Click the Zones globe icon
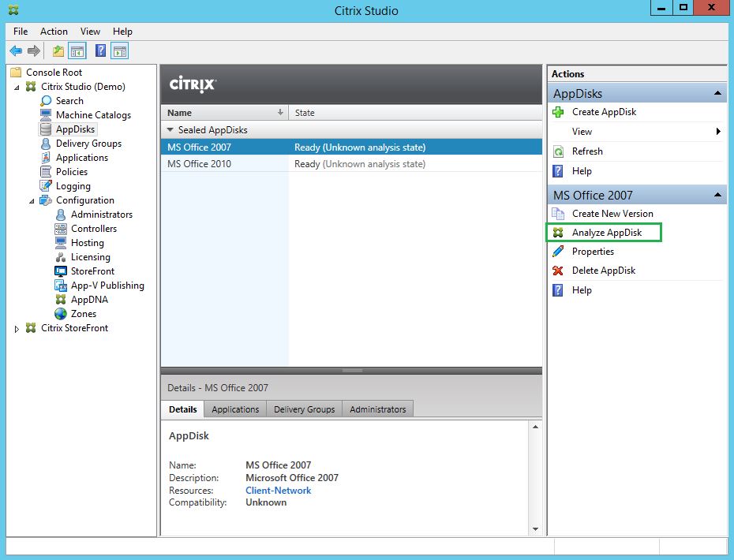The image size is (734, 560). [x=61, y=314]
